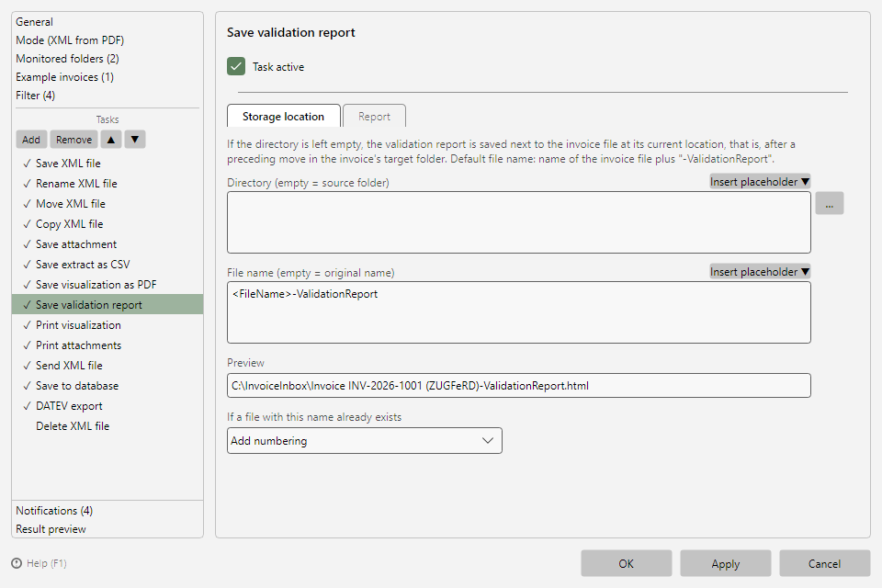The width and height of the screenshot is (882, 588).
Task: Click the Preview path field
Action: click(x=518, y=386)
